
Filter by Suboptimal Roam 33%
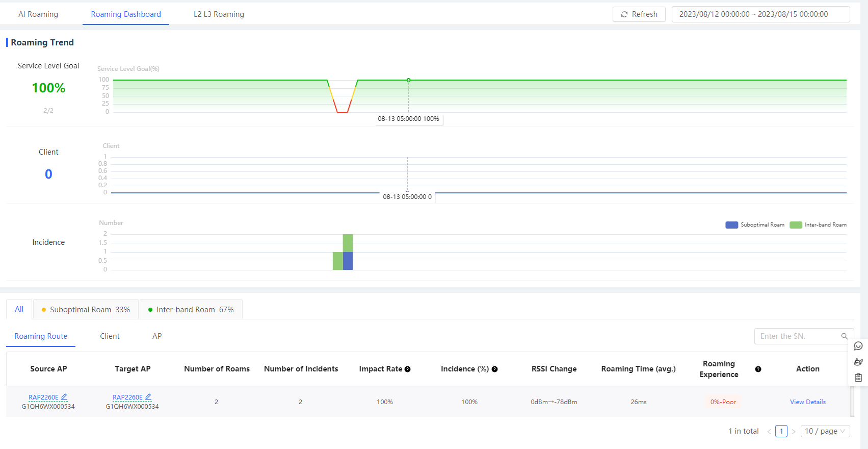pos(86,310)
